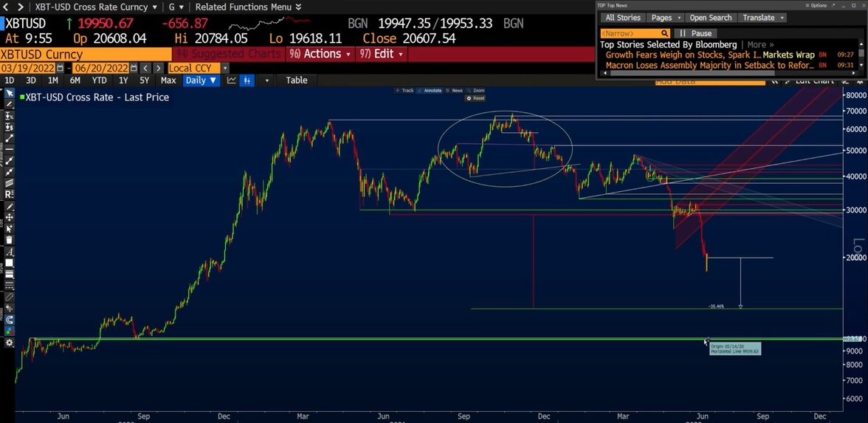The width and height of the screenshot is (868, 423).
Task: Open the line thickness style tool
Action: tap(10, 274)
